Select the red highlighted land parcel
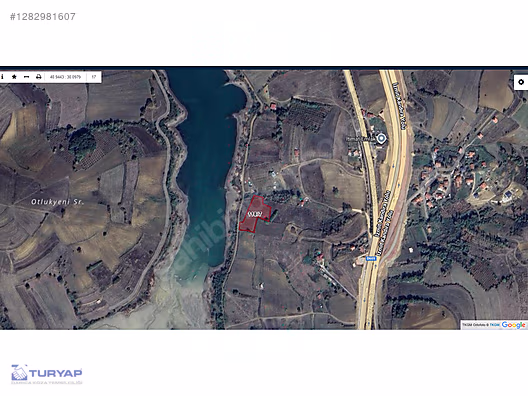The image size is (528, 396). coord(255,214)
